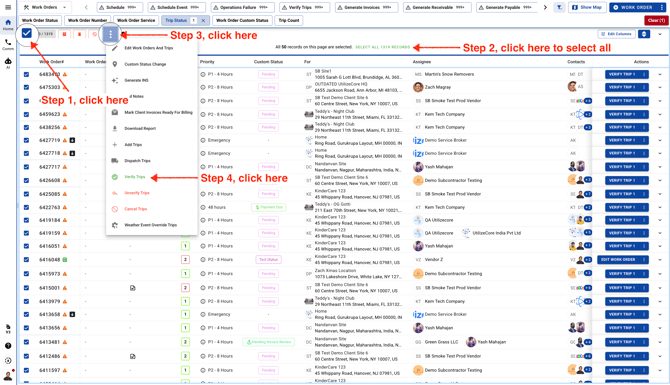This screenshot has width=670, height=385.
Task: Open the hamburger navigation menu
Action: (8, 7)
